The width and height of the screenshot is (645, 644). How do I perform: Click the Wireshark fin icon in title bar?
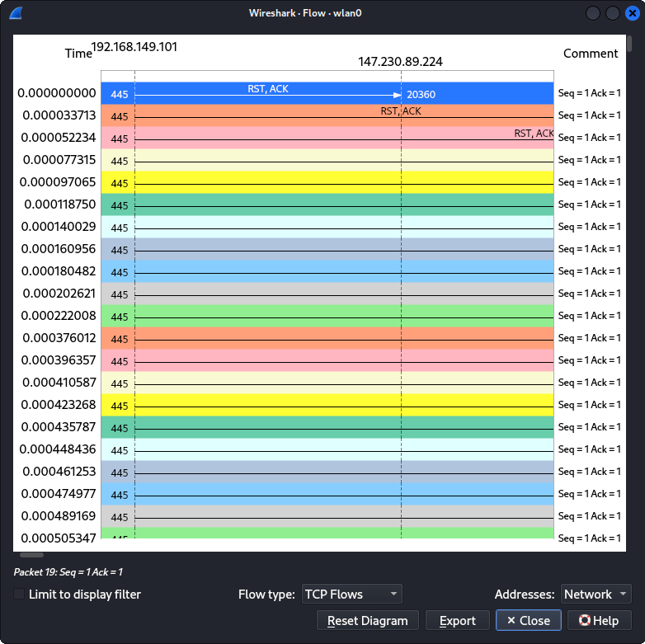pos(16,13)
